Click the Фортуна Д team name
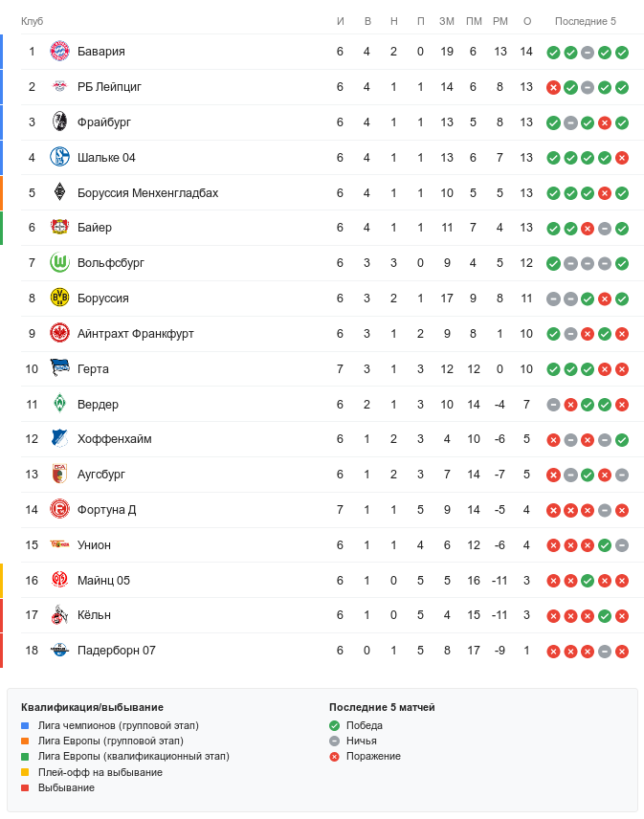Screen dimensions: 644x819 (106, 510)
